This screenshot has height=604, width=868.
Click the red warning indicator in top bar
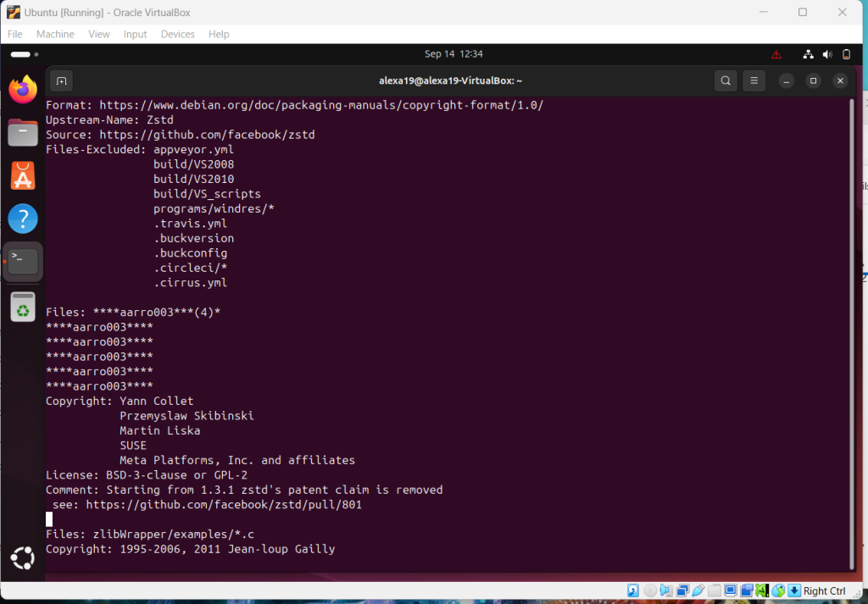[776, 54]
